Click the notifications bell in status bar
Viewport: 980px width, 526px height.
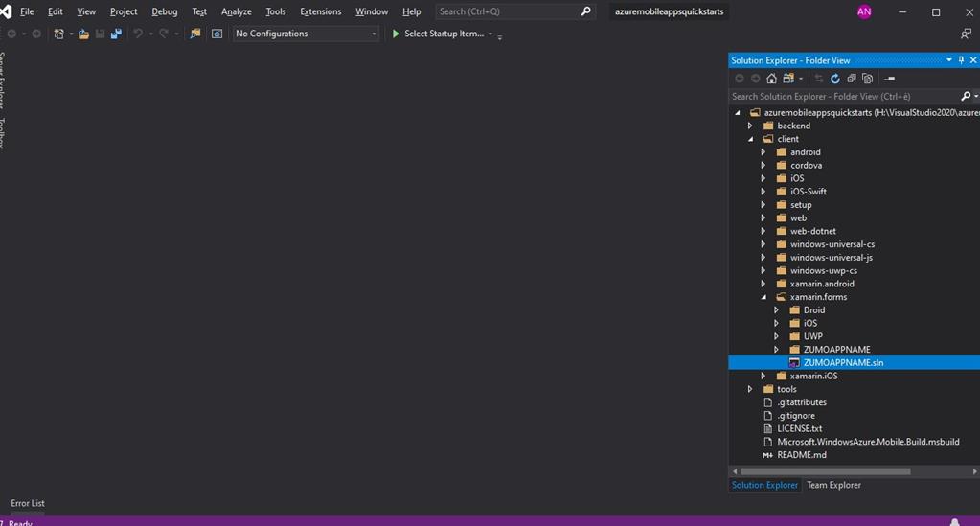[x=954, y=522]
